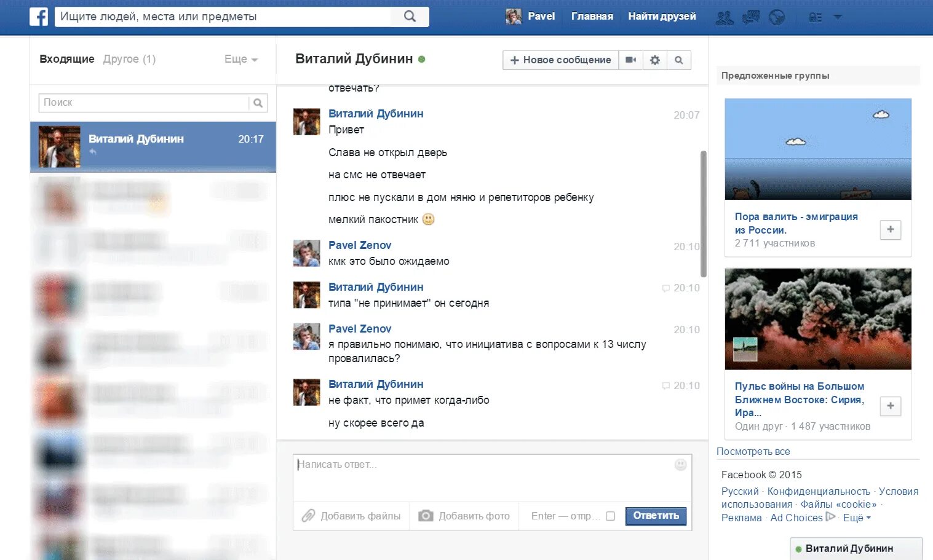Viewport: 933px width, 560px height.
Task: Open Pavel profile name link
Action: click(x=541, y=17)
